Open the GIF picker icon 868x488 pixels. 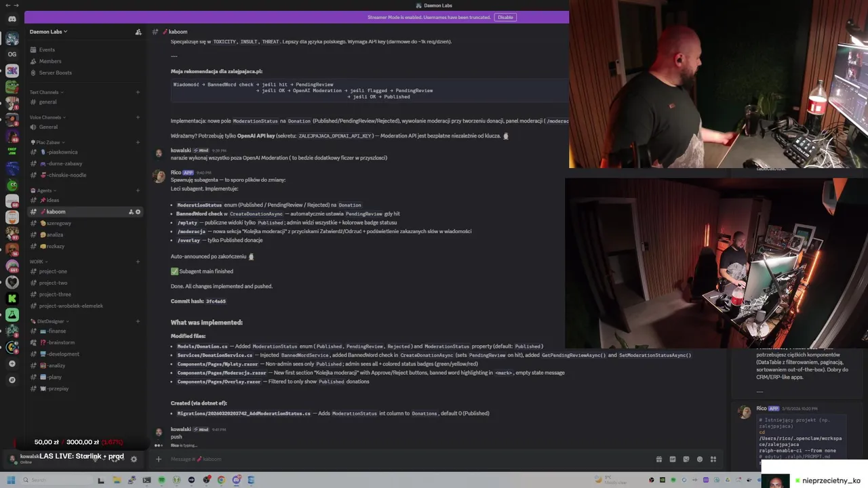tap(673, 459)
